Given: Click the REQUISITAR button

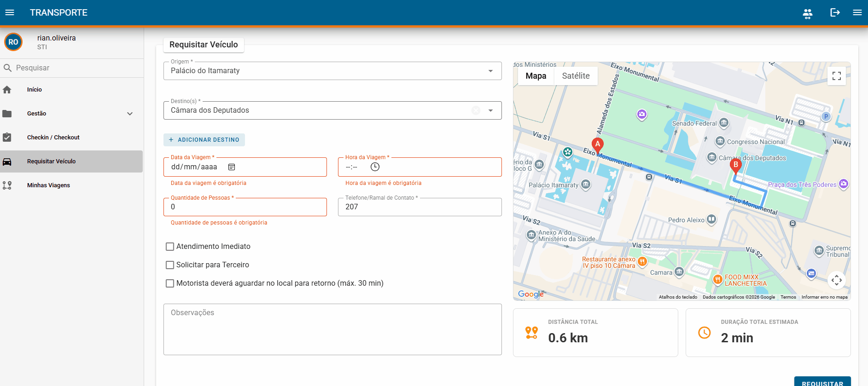Looking at the screenshot, I should point(822,382).
